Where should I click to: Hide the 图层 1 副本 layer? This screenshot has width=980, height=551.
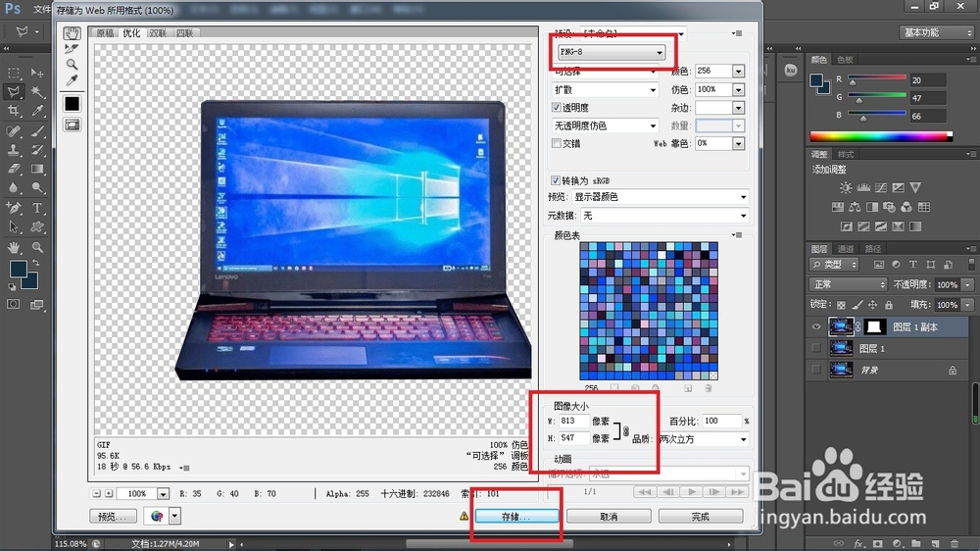[x=816, y=326]
